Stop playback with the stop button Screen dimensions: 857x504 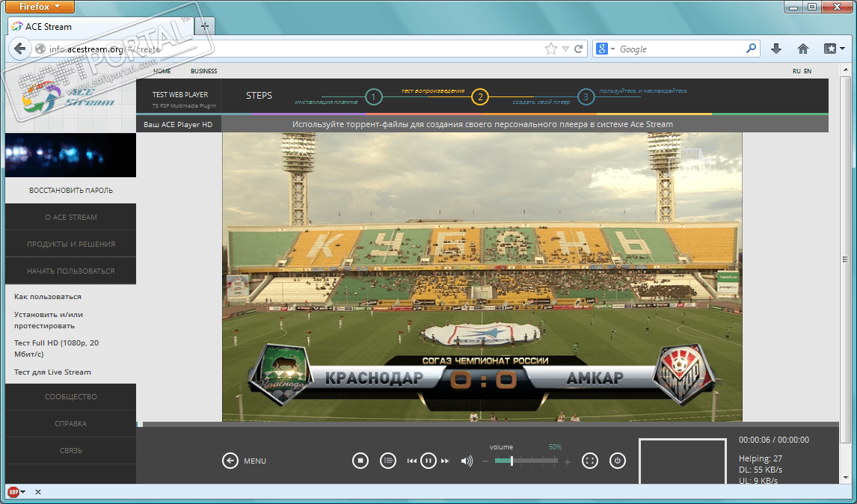click(360, 461)
